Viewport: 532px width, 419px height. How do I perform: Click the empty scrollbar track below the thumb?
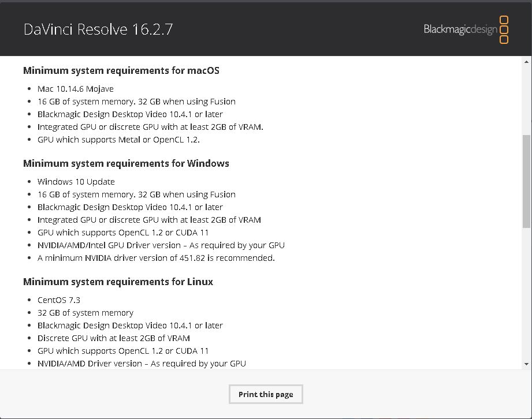[526, 294]
